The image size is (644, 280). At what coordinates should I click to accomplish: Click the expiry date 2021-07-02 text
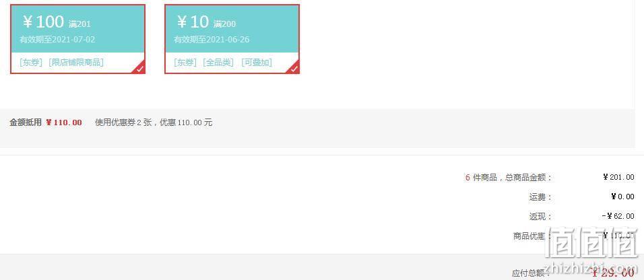(x=73, y=40)
